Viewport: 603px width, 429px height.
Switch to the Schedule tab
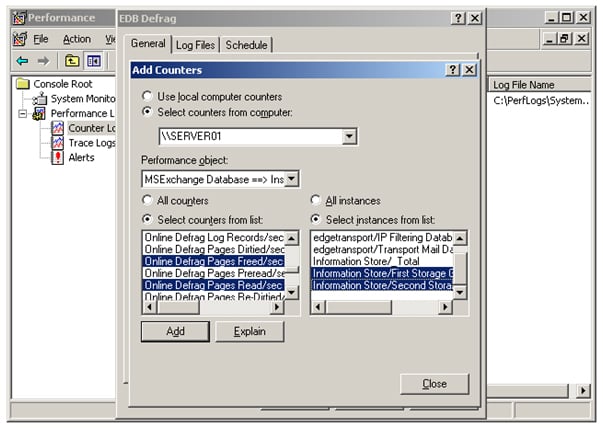pos(246,45)
